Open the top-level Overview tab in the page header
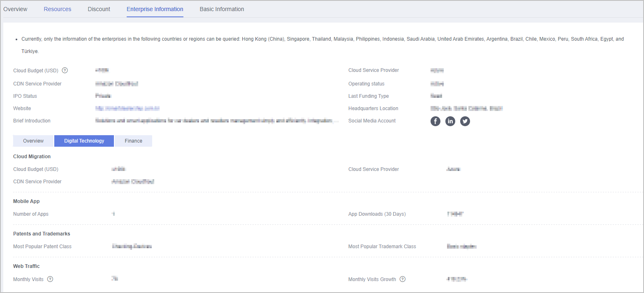The width and height of the screenshot is (644, 293). [15, 9]
